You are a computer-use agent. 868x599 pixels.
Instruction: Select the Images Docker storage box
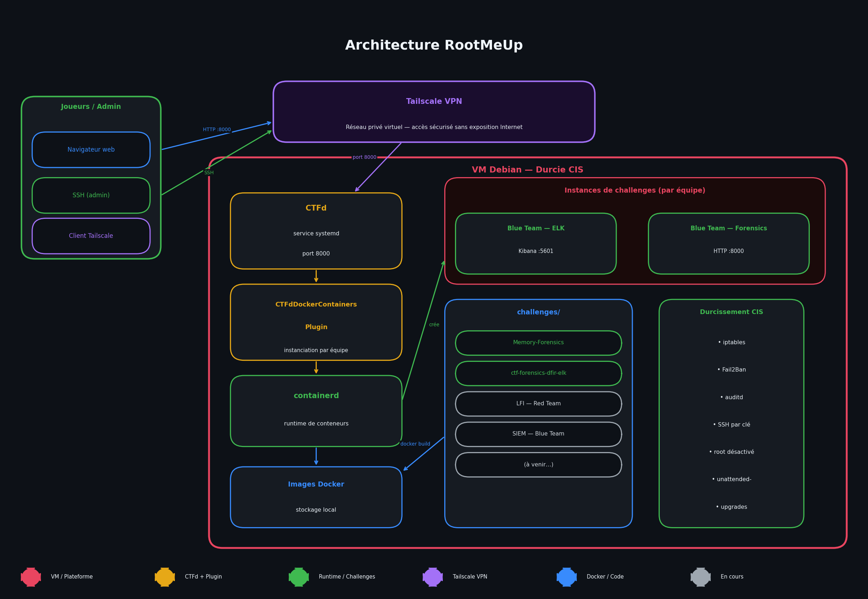tap(316, 497)
